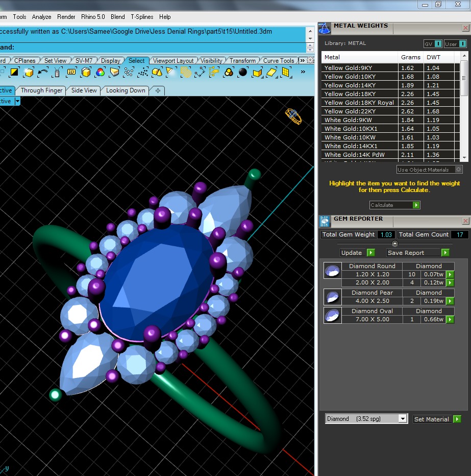The height and width of the screenshot is (476, 471).
Task: Collapse the Gem Reporter header arrow
Action: pyautogui.click(x=394, y=244)
